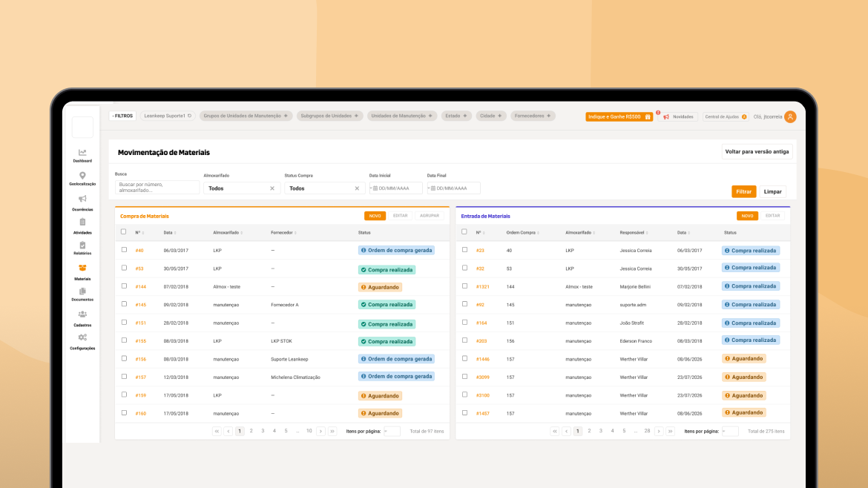Viewport: 868px width, 488px height.
Task: Click Voltar para versão antiga
Action: (757, 151)
